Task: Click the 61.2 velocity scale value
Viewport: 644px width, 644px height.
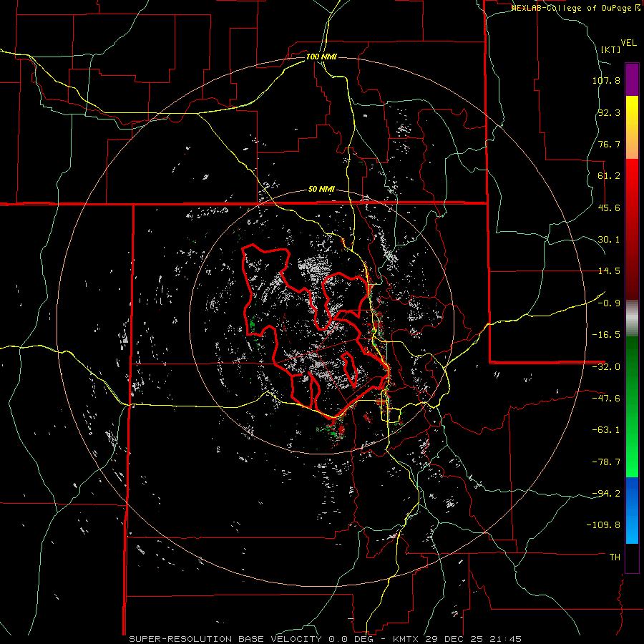Action: point(609,176)
